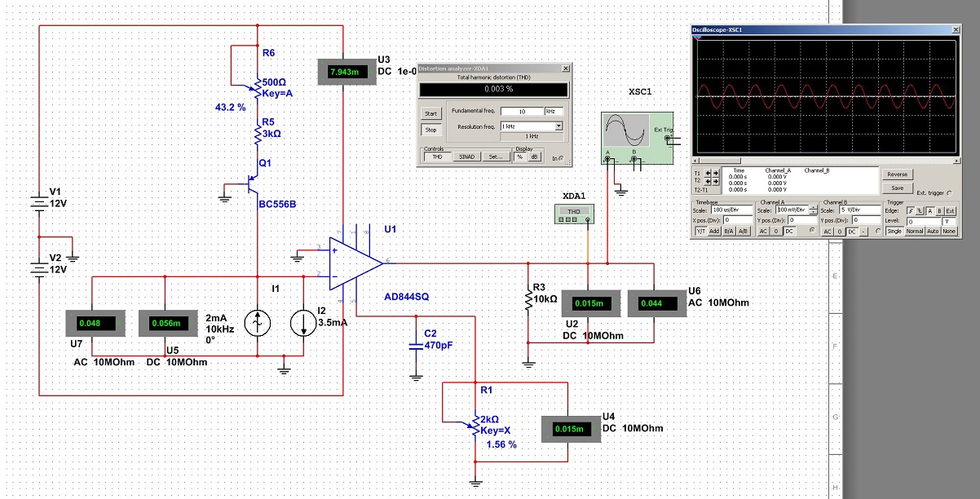Screen dimensions: 980x499
Task: Switch timebase to A/B mode
Action: click(744, 231)
